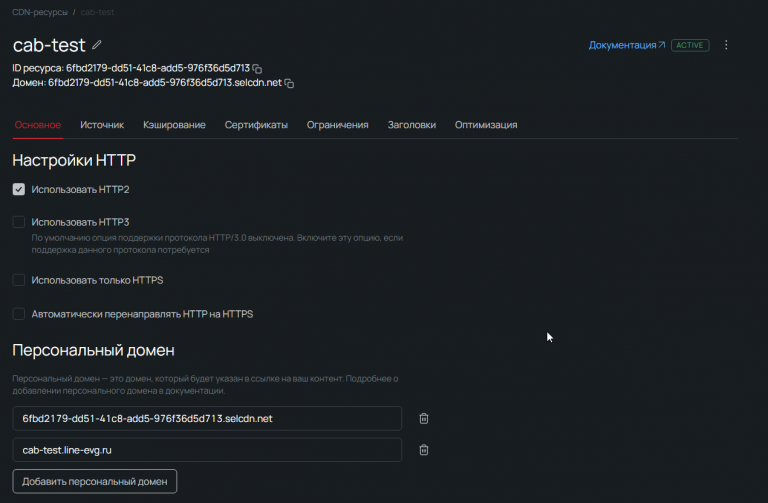Click the Настройки HTTP heading

point(74,160)
